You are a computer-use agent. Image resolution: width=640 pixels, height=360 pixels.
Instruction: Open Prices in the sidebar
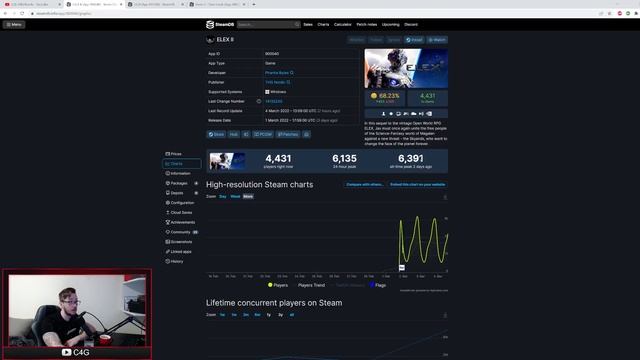tap(182, 154)
